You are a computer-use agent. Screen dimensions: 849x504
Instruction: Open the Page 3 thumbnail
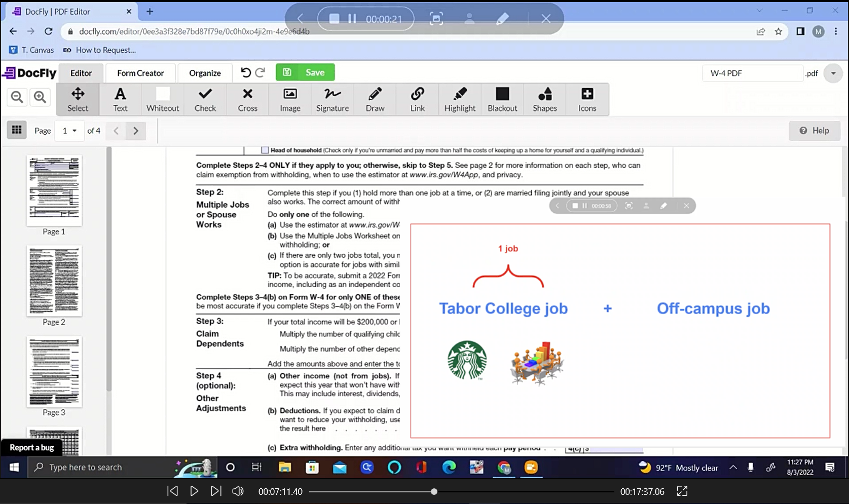54,372
